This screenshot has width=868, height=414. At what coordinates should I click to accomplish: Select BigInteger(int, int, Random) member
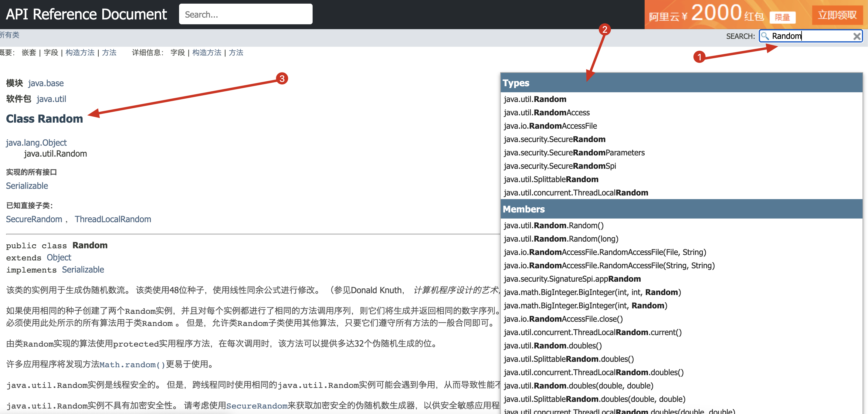click(681, 292)
